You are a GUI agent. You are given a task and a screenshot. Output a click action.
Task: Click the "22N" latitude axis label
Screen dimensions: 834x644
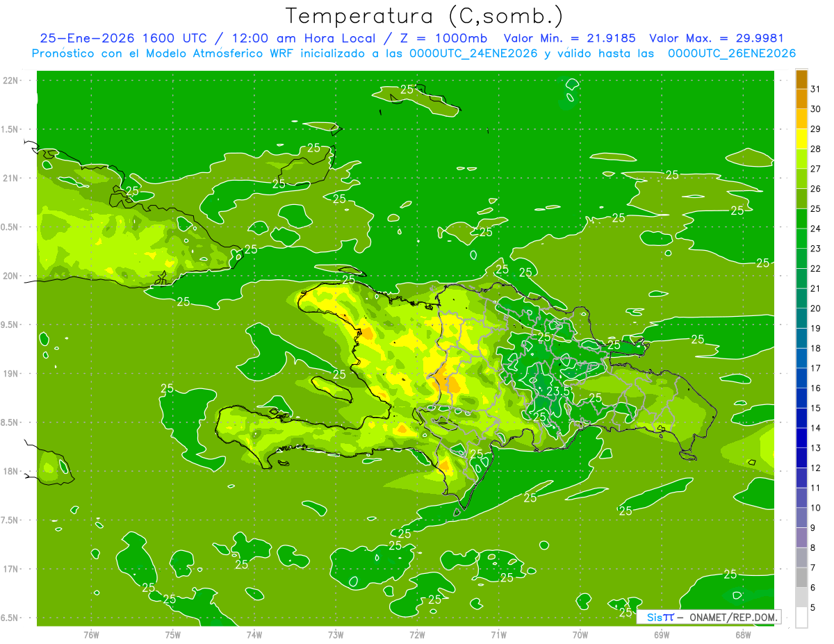(x=12, y=80)
